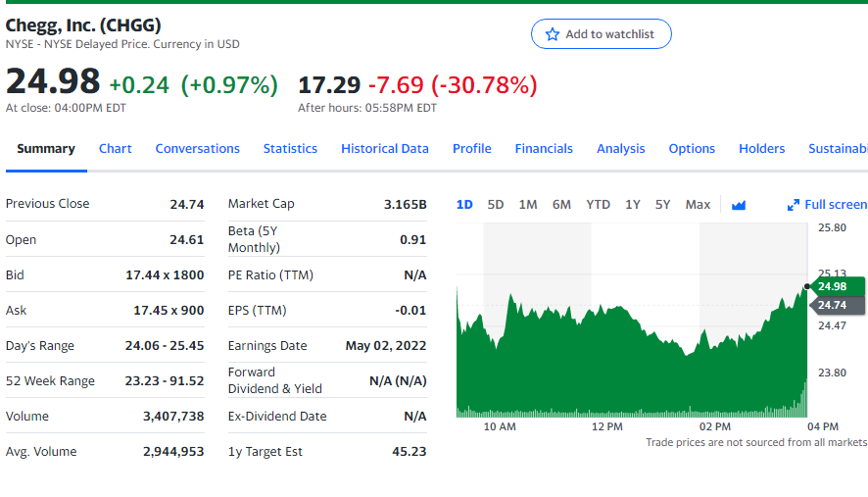Click the Bid value 17.44 x 1800
Image resolution: width=868 pixels, height=497 pixels.
click(165, 275)
